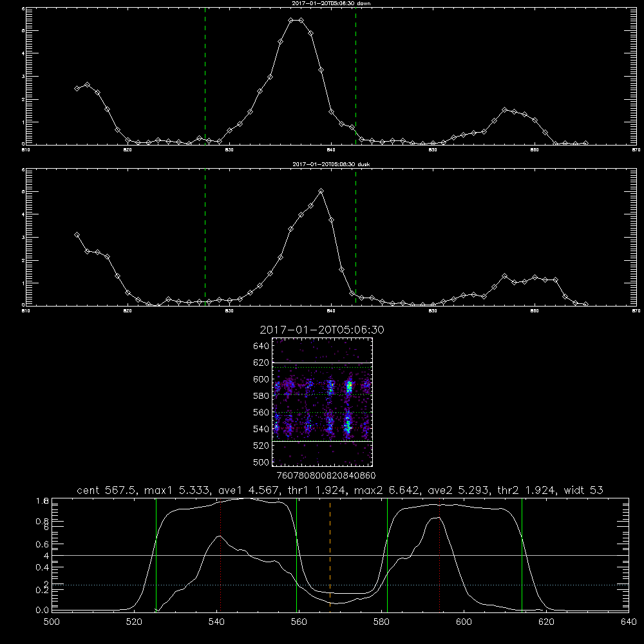
Task: Click the '2017-01-20T05:06:30 dusk' plot title
Action: coord(331,164)
